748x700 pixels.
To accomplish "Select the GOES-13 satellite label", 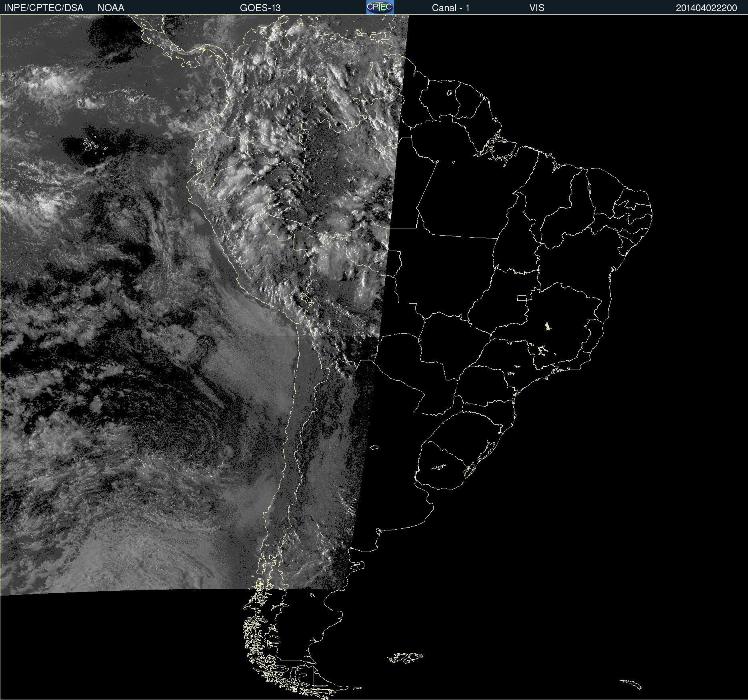I will click(x=260, y=8).
